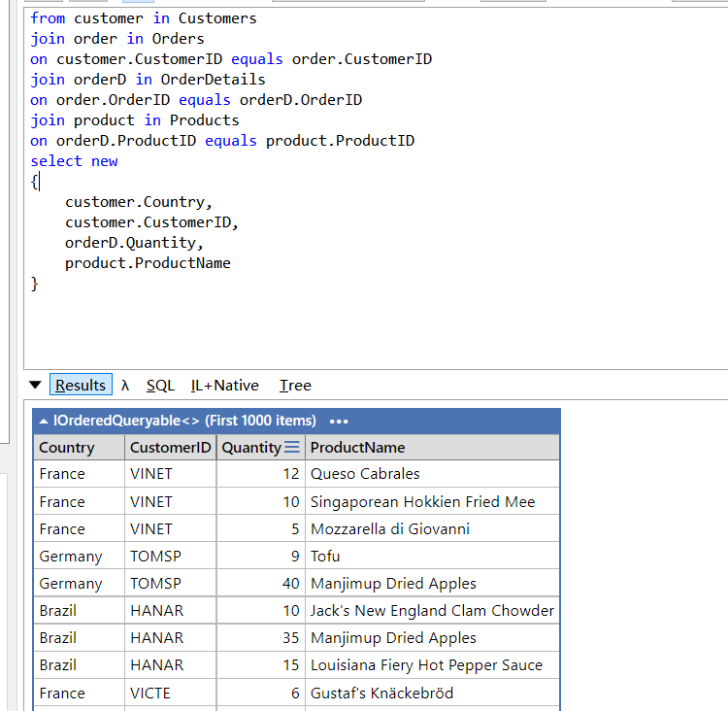Click 'product.ProductName' in the code
Viewport: 728px width, 711px height.
pyautogui.click(x=148, y=263)
